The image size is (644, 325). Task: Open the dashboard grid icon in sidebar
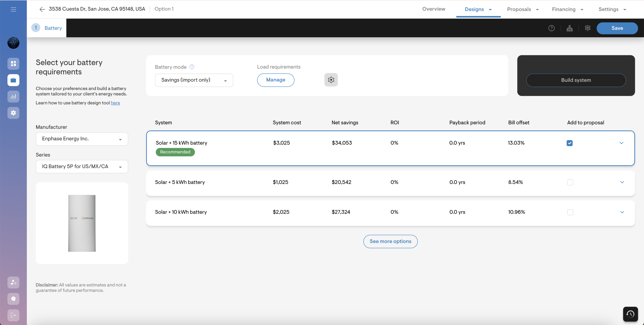tap(13, 64)
